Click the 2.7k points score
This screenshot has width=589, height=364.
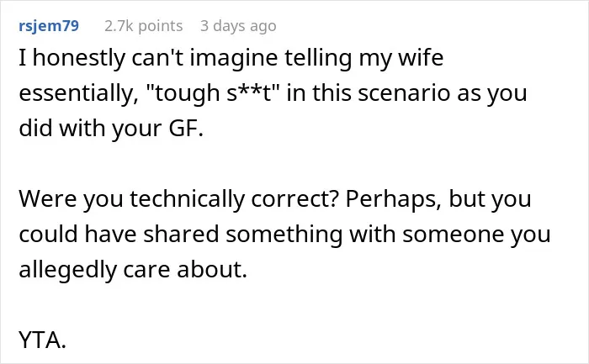(x=144, y=26)
